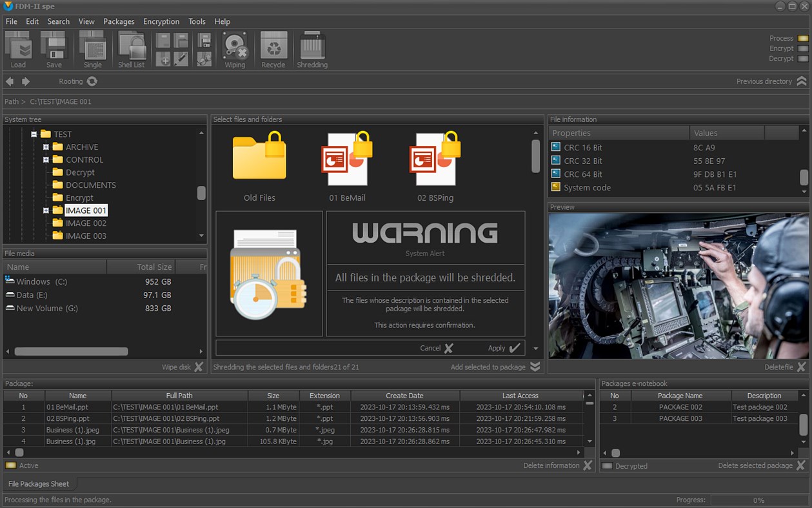Collapse the TEST folder node

click(34, 134)
